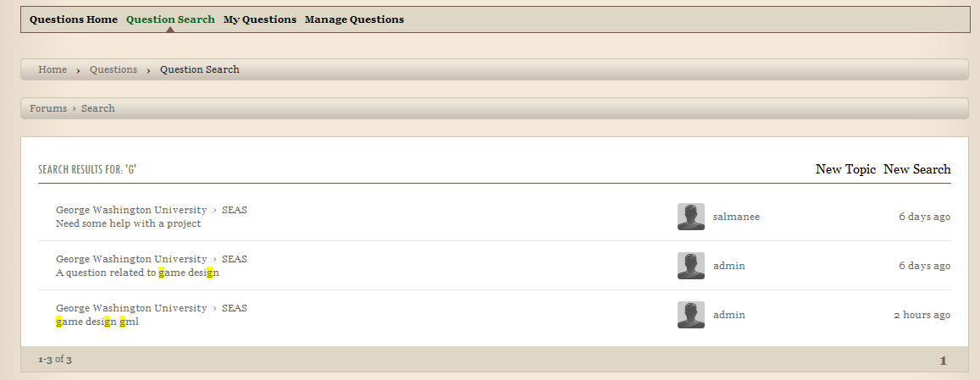980x380 pixels.
Task: Start a New Search
Action: 916,169
